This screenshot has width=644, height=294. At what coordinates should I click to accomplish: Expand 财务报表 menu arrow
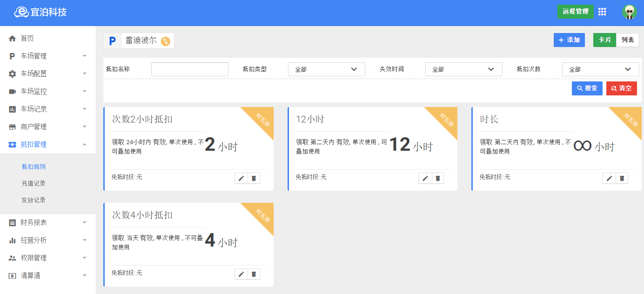85,222
